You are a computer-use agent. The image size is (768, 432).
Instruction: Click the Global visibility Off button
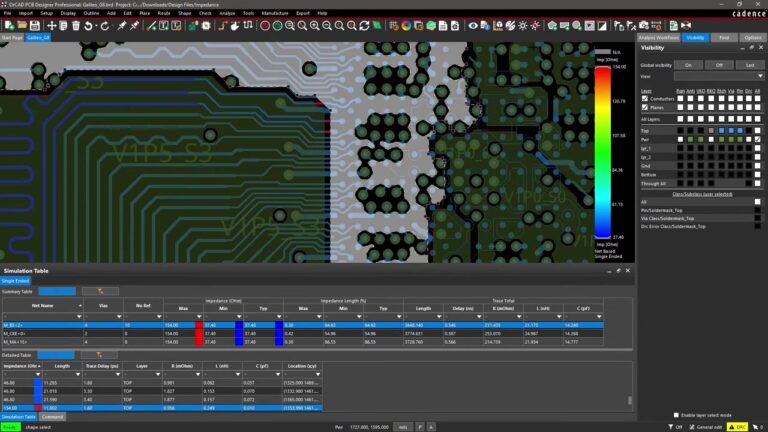(719, 65)
